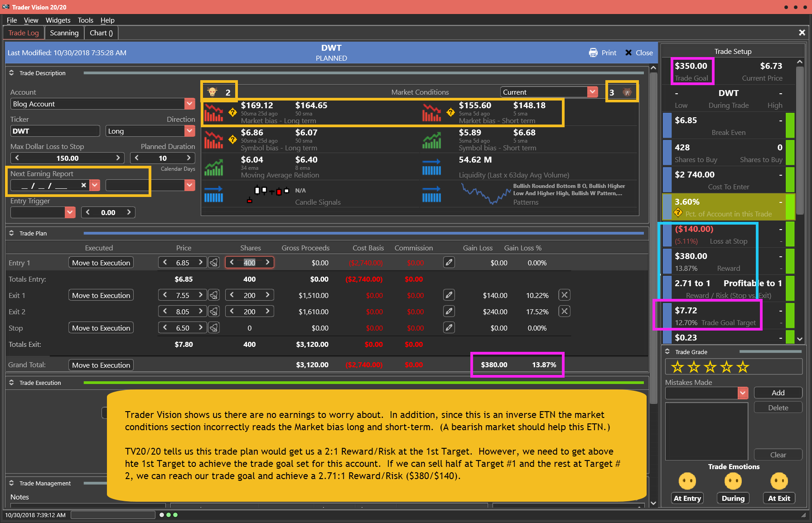Decrease Planned Duration value

tap(136, 158)
